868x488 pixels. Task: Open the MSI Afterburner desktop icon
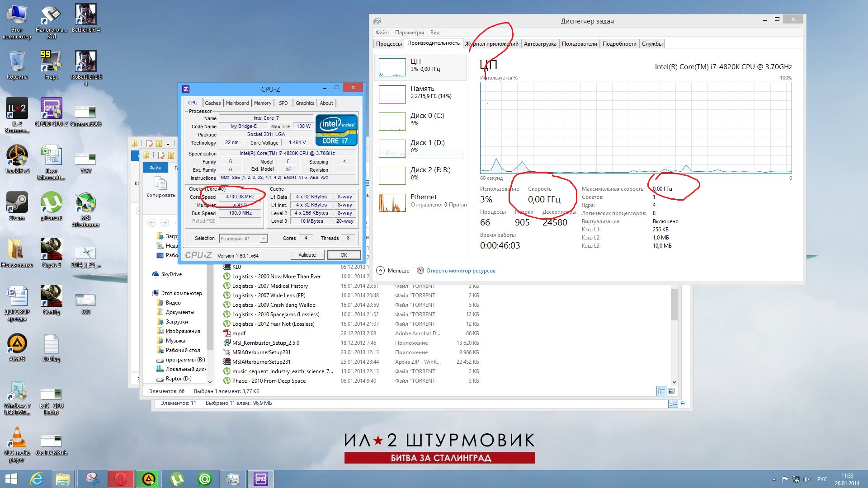(85, 203)
